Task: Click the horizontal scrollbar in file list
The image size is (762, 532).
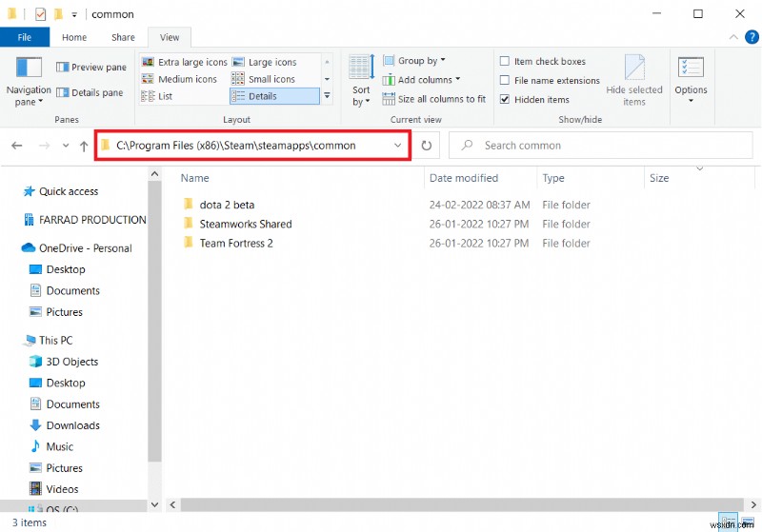Action: click(462, 504)
